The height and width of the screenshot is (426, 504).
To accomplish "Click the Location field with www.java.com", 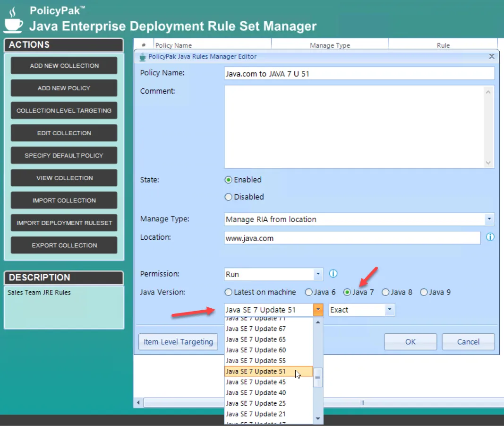I will [x=352, y=238].
